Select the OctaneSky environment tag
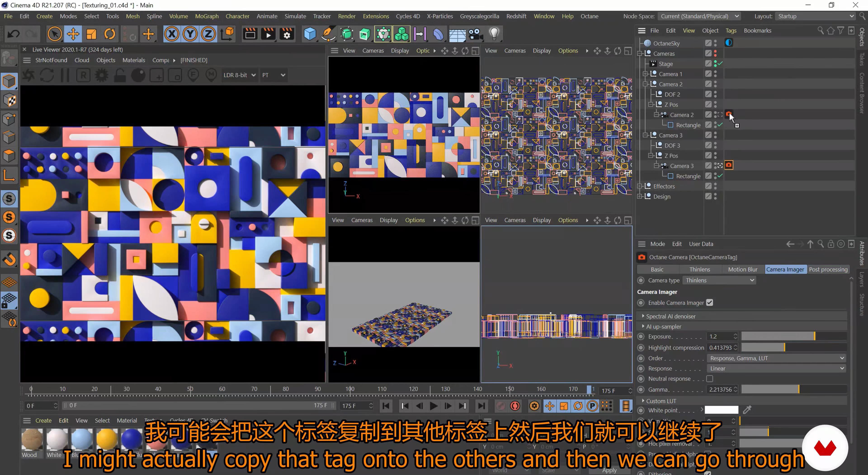The width and height of the screenshot is (868, 475). (x=729, y=43)
